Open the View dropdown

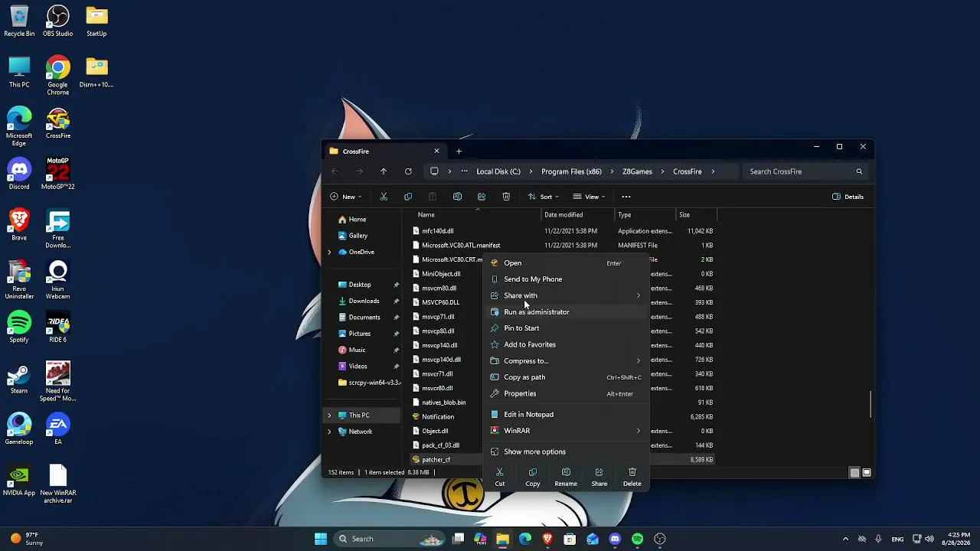589,197
